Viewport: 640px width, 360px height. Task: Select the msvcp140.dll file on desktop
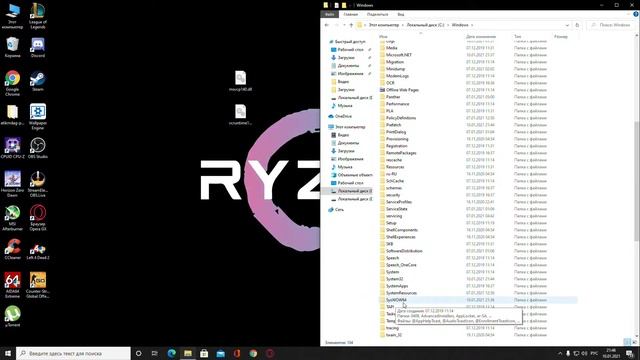240,81
